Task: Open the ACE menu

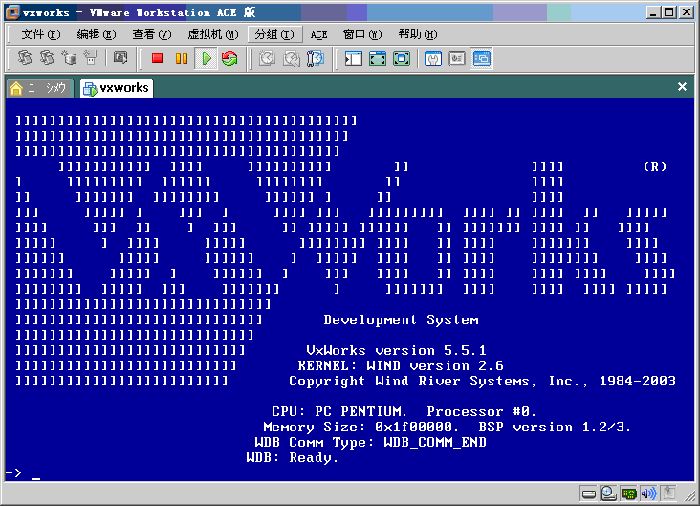Action: pos(319,35)
